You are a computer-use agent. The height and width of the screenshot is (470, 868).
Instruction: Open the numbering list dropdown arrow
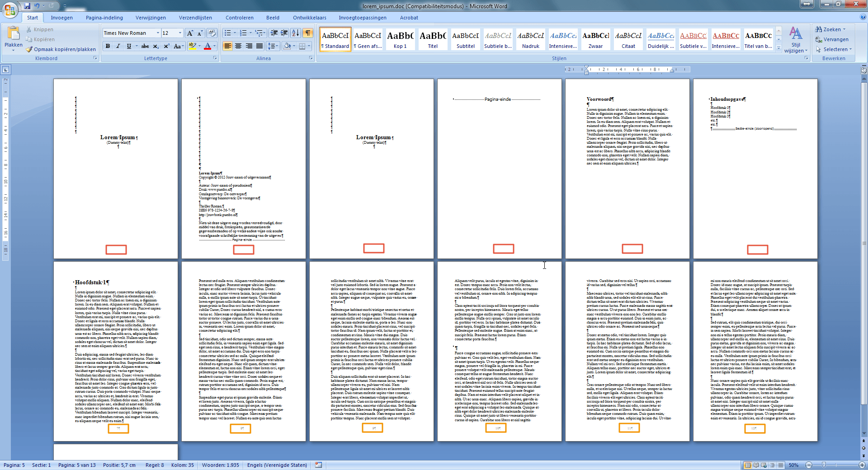pos(250,33)
